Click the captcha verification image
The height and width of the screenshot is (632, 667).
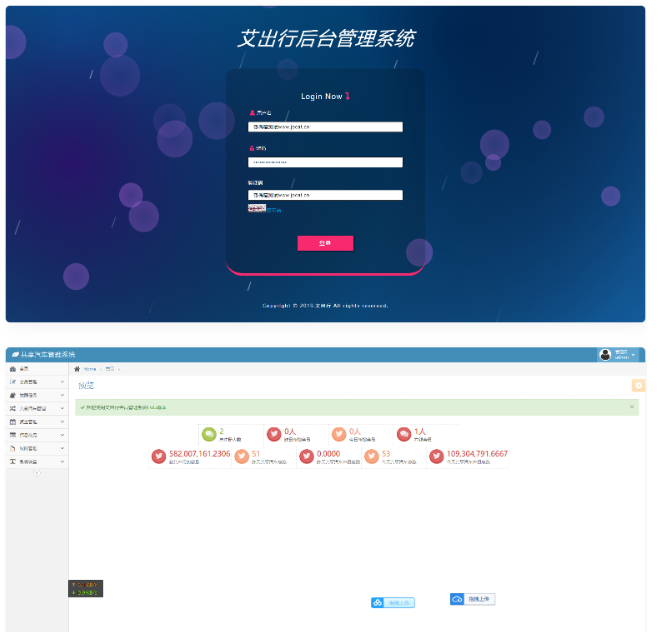(256, 209)
